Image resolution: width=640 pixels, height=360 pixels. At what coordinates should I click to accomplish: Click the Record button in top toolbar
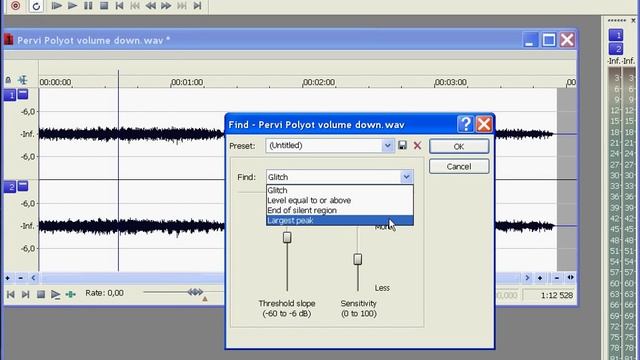[16, 6]
